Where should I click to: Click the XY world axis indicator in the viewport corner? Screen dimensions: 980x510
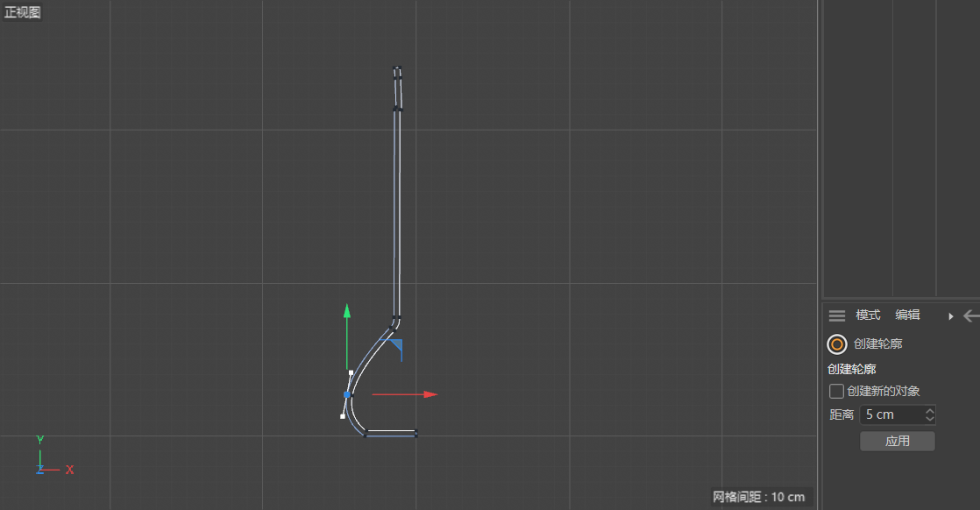[x=53, y=457]
